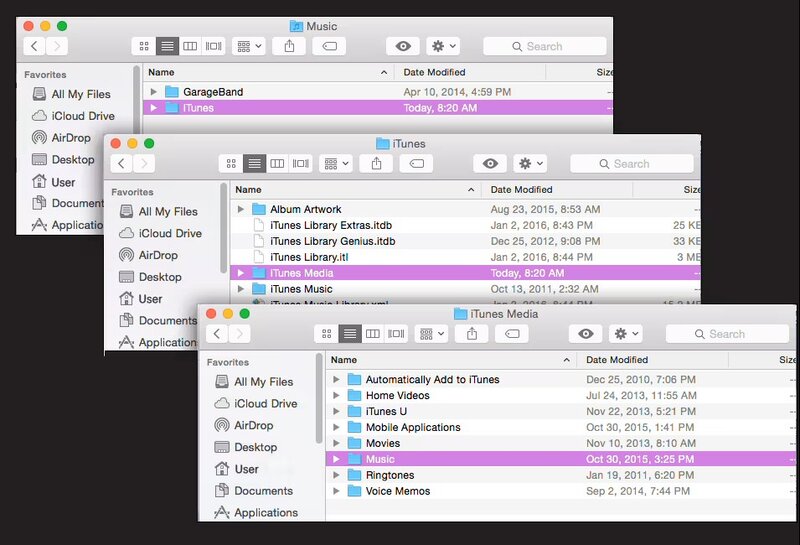Expand the Mobile Applications folder triangle
The height and width of the screenshot is (545, 800).
point(336,427)
